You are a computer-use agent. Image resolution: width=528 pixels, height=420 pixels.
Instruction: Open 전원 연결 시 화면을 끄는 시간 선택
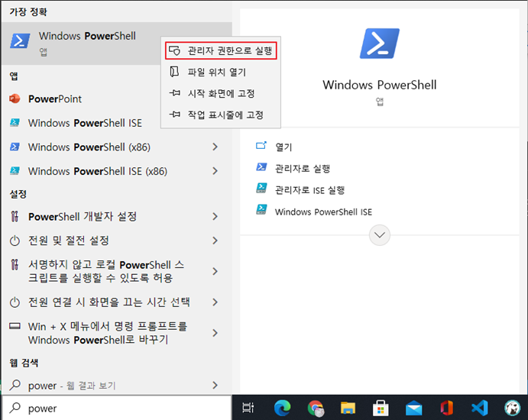pos(116,302)
